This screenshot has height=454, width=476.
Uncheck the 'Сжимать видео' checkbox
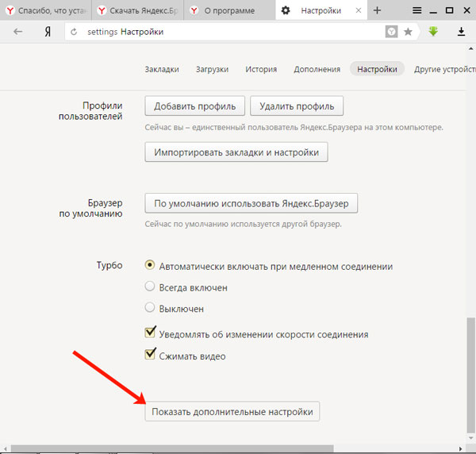coord(150,356)
